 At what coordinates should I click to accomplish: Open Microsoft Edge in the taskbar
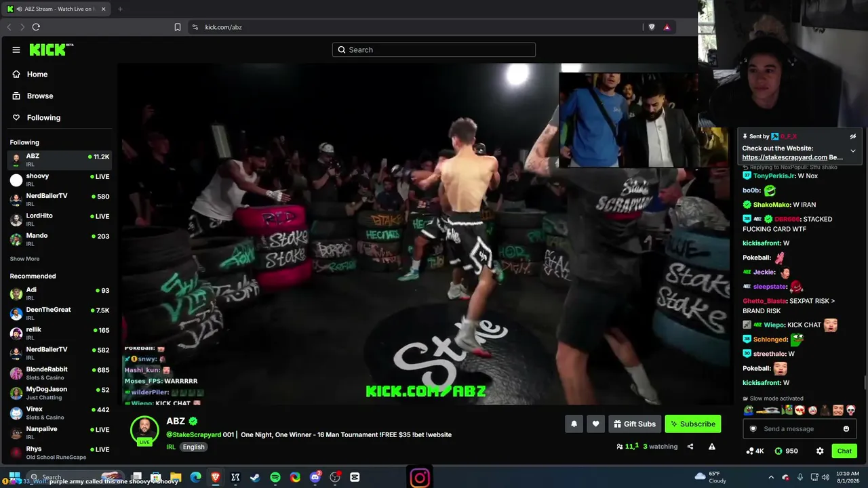(x=195, y=477)
